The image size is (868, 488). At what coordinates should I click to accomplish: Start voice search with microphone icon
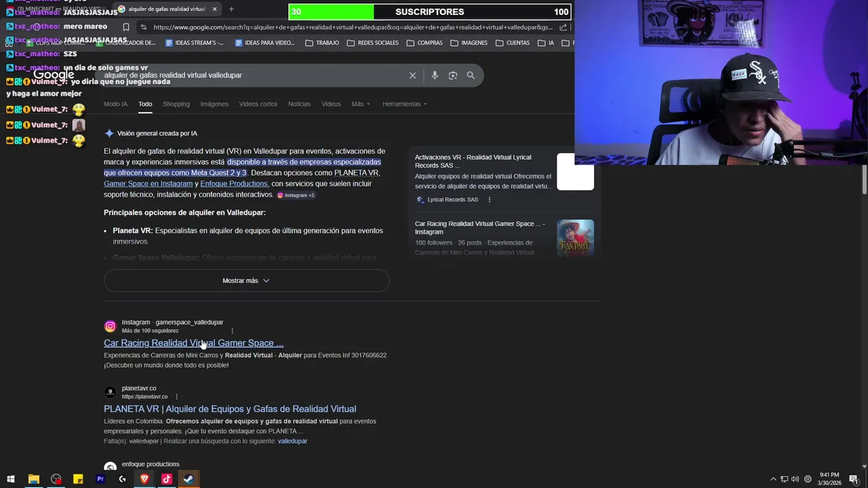click(x=435, y=75)
